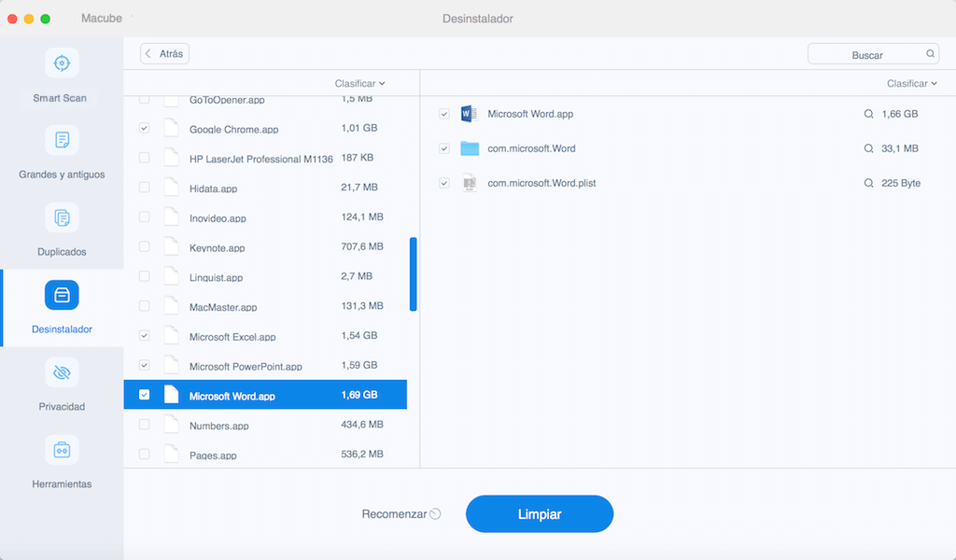This screenshot has width=956, height=560.
Task: Click 1,66 GB size of Microsoft Word.app
Action: [900, 114]
